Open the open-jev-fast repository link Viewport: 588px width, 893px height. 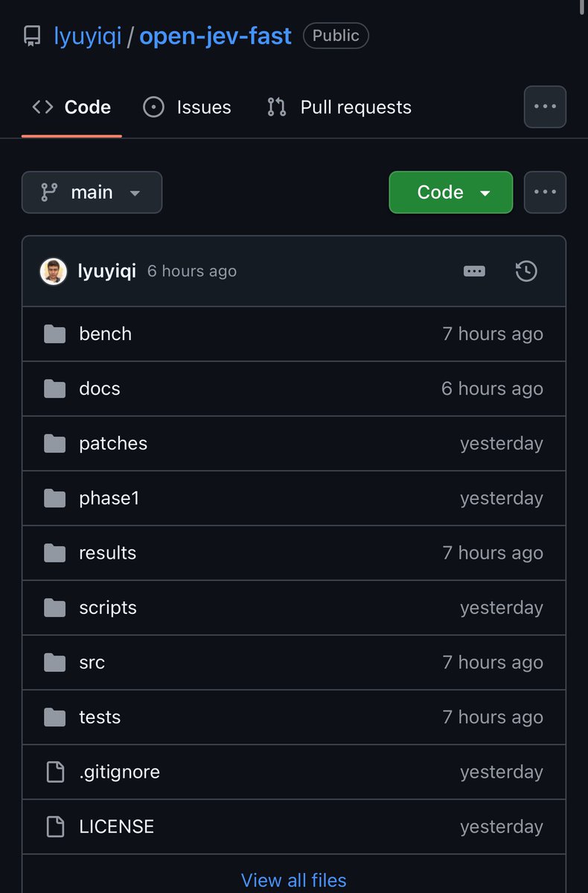(216, 36)
